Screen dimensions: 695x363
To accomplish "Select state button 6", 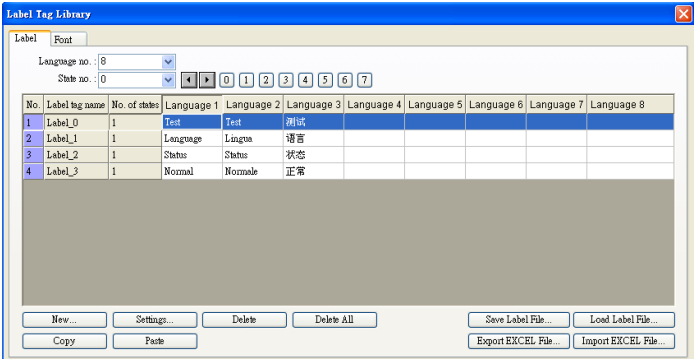I will 345,80.
